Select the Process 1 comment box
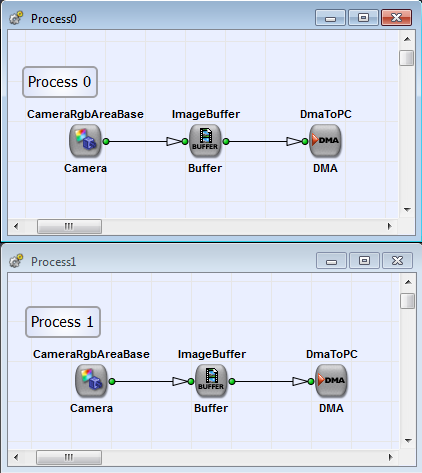The image size is (422, 473). click(x=63, y=322)
